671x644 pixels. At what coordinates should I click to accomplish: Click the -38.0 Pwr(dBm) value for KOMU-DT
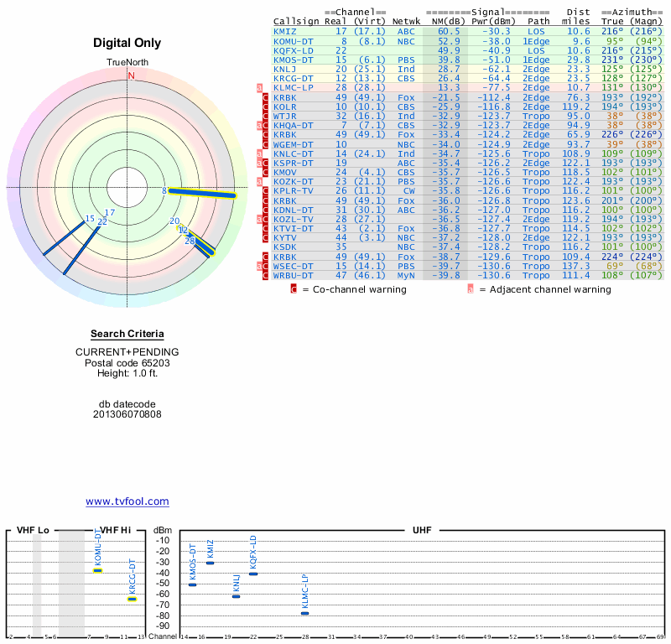[x=497, y=41]
